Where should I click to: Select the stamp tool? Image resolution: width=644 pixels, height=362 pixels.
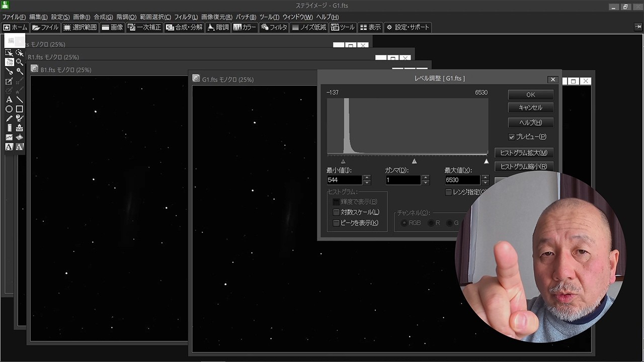click(19, 128)
